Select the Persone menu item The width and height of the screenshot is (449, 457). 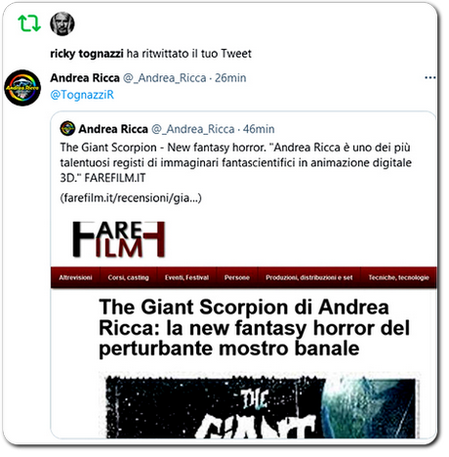[237, 277]
